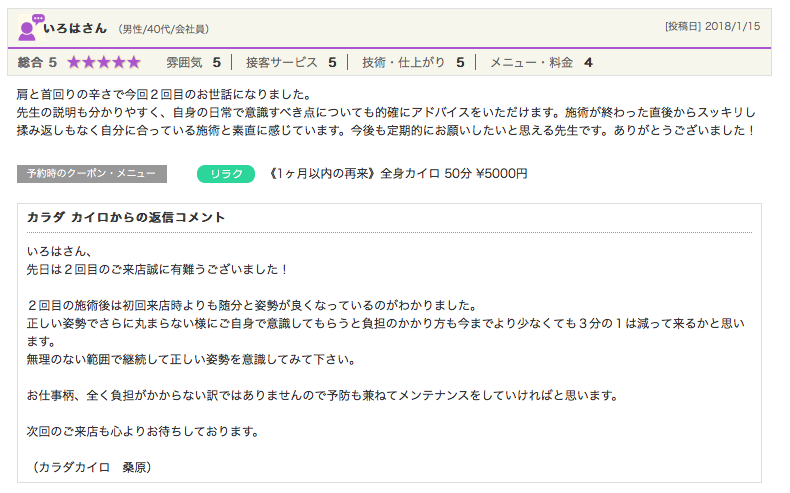Screen dimensions: 790x493
Task: Click the reviewer details (男性/40代/会社員)
Action: click(x=163, y=29)
